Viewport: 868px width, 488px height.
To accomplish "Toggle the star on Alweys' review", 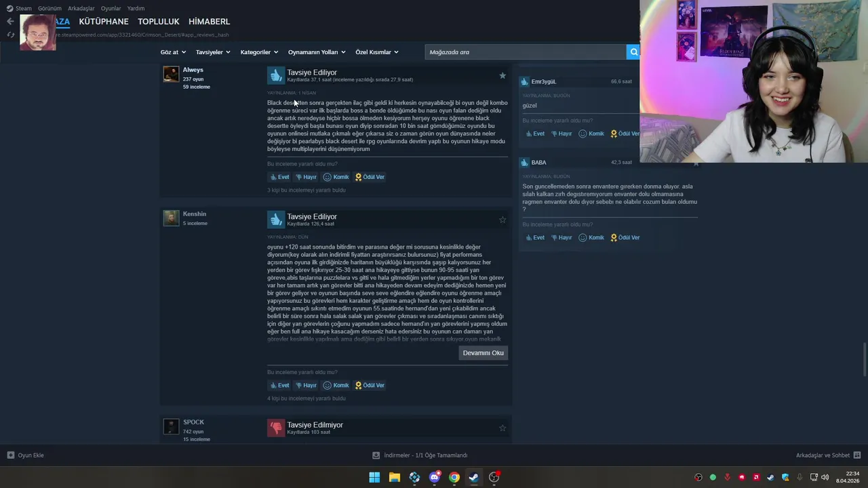I will tap(502, 75).
